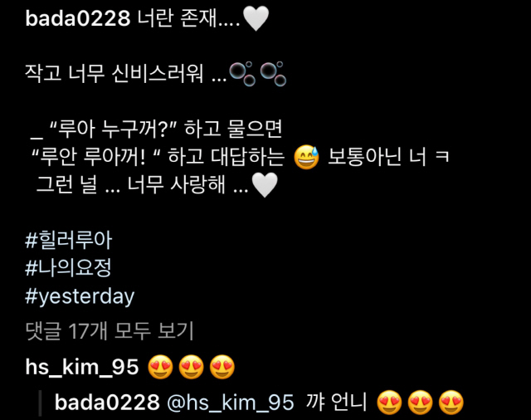Open bada0228 username in reply comment

(107, 403)
